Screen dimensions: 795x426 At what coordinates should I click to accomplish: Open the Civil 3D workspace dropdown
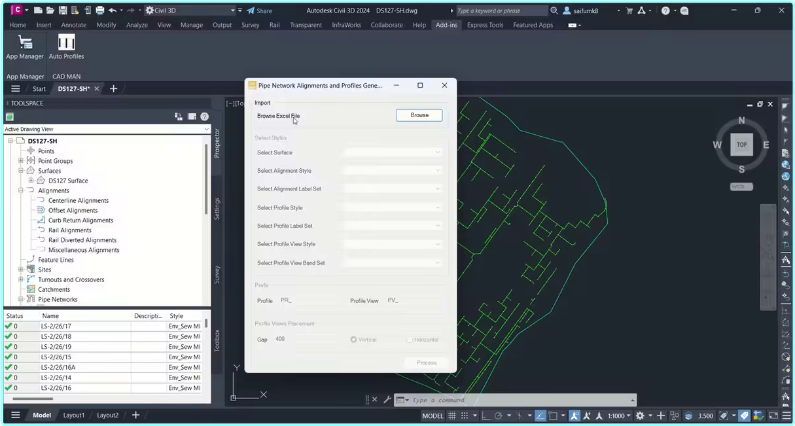[x=190, y=10]
